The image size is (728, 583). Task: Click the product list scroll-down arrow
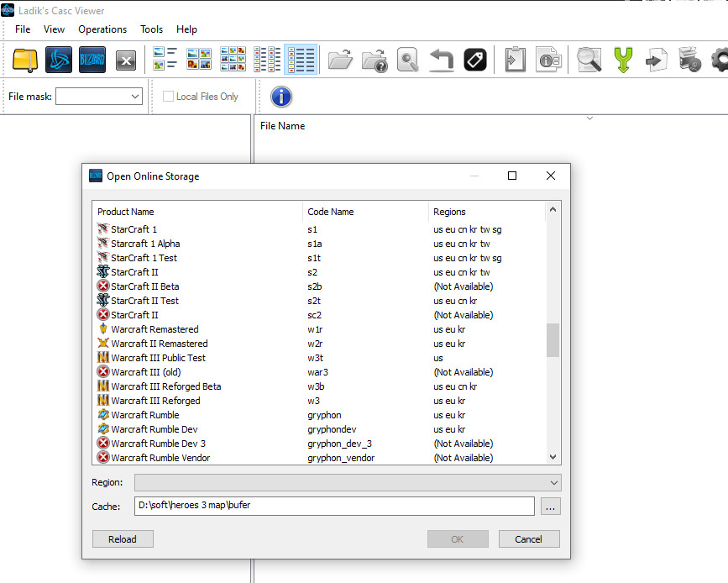tap(553, 457)
